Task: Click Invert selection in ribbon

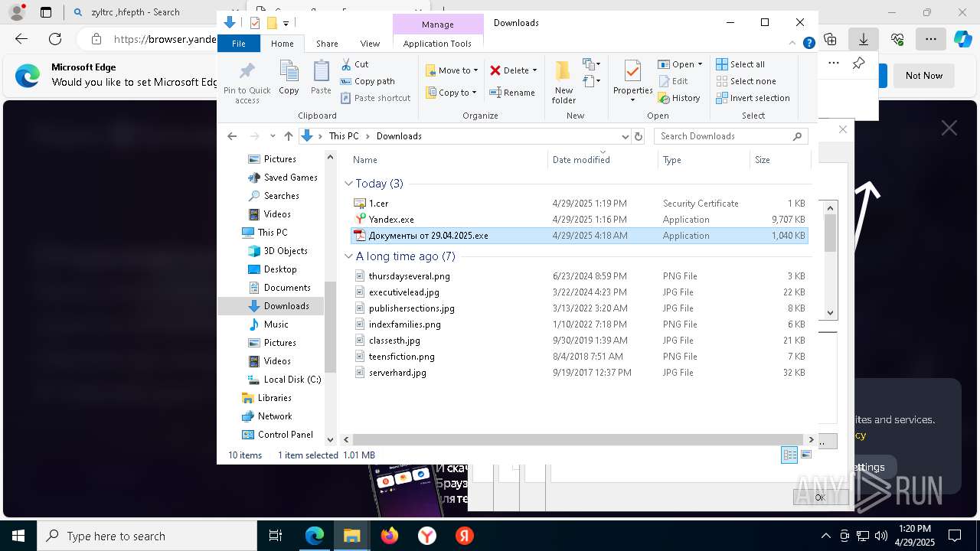Action: point(753,98)
